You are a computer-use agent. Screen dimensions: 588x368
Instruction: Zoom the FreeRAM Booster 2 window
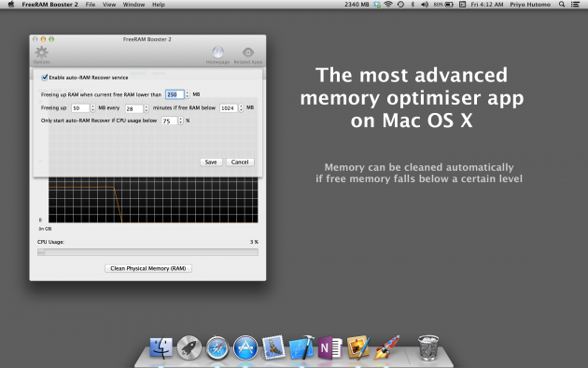point(51,39)
